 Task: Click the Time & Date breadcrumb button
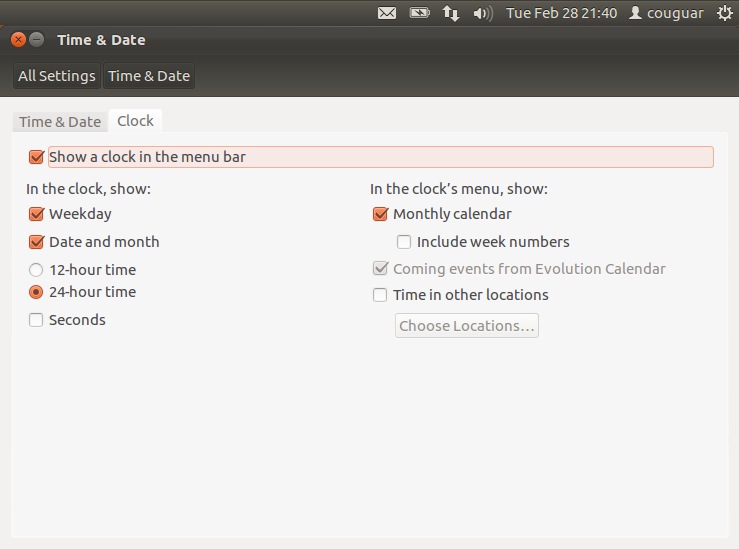(x=149, y=76)
